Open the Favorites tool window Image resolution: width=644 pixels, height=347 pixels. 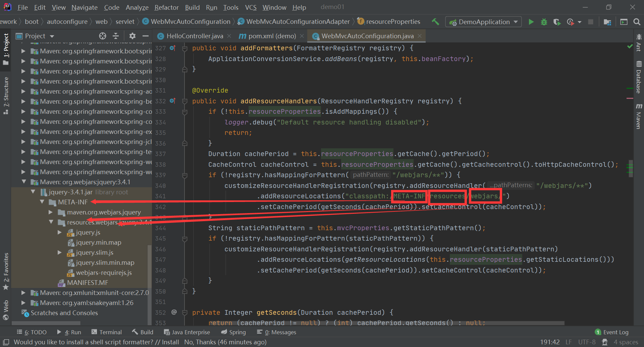[6, 271]
